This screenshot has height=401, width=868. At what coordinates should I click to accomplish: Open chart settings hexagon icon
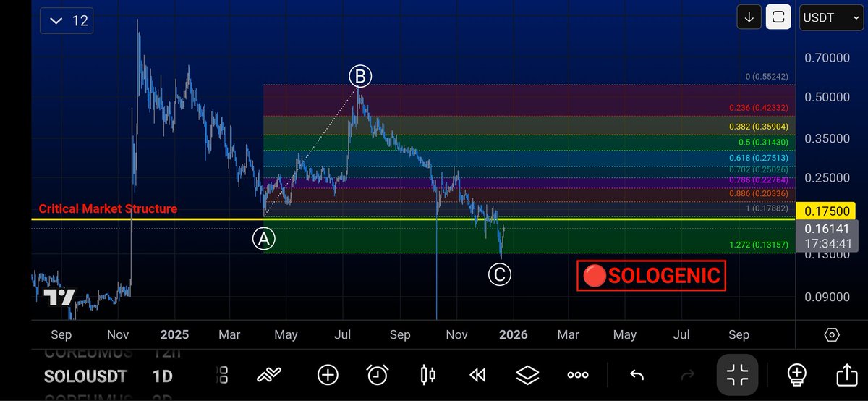point(832,335)
